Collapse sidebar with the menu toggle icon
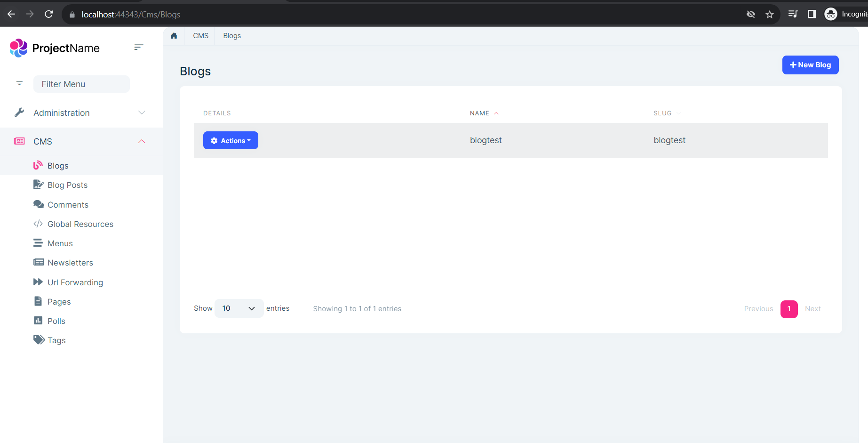The height and width of the screenshot is (443, 868). tap(138, 47)
